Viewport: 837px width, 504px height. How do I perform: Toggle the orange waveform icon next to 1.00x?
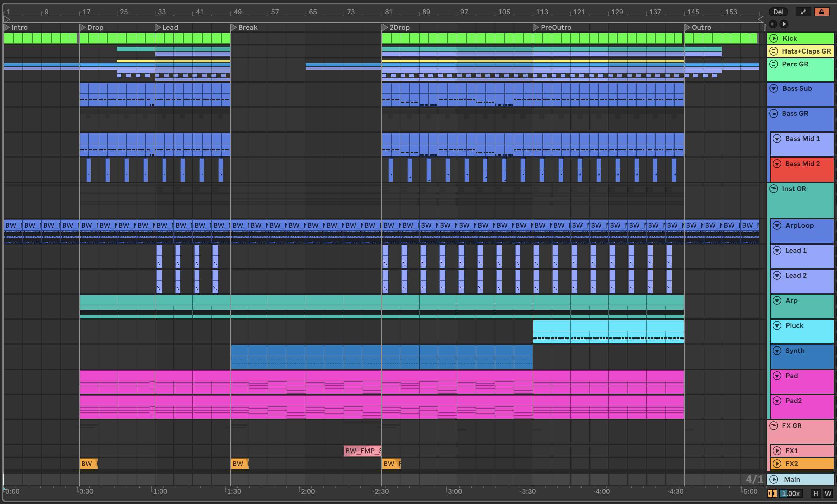pyautogui.click(x=772, y=493)
